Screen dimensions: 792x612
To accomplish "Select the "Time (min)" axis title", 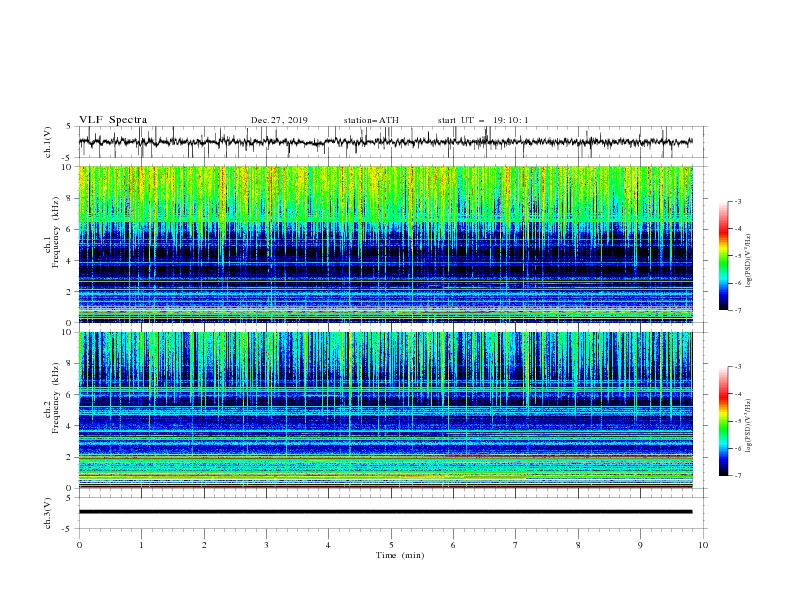I will [400, 555].
